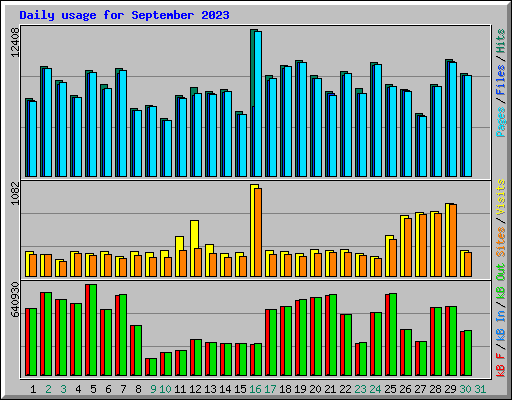Screen dimensions: 512x400
Task: Click day label "17" on the x-axis
Action: (x=270, y=389)
